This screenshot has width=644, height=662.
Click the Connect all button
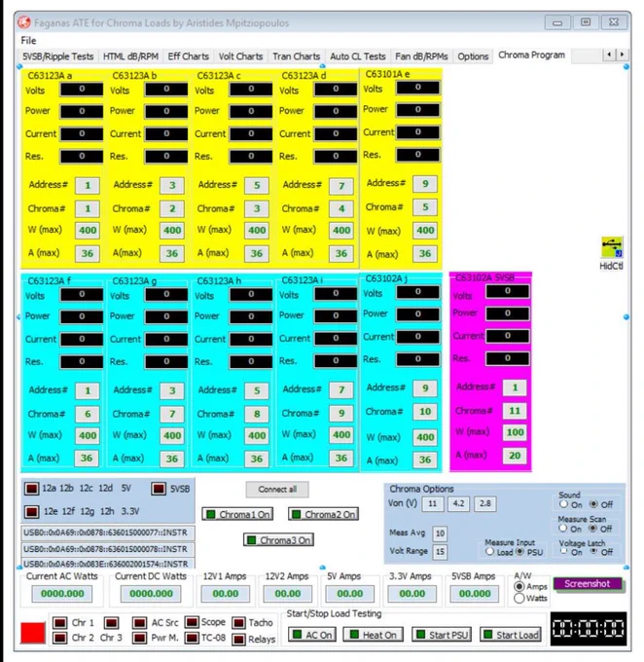tap(277, 490)
